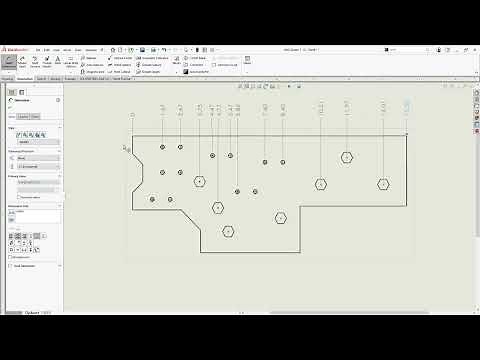Image resolution: width=480 pixels, height=360 pixels.
Task: Open the Geometric Tolerance tool
Action: coord(152,58)
